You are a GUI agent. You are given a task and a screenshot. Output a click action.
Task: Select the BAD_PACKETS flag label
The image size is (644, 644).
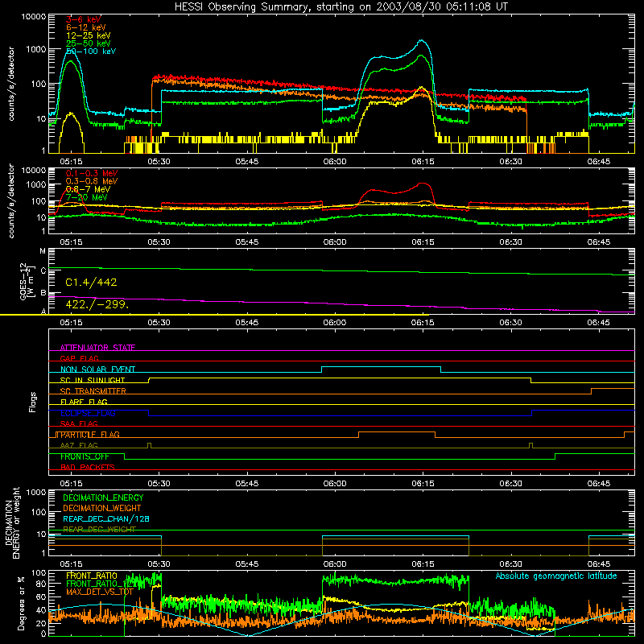(88, 467)
